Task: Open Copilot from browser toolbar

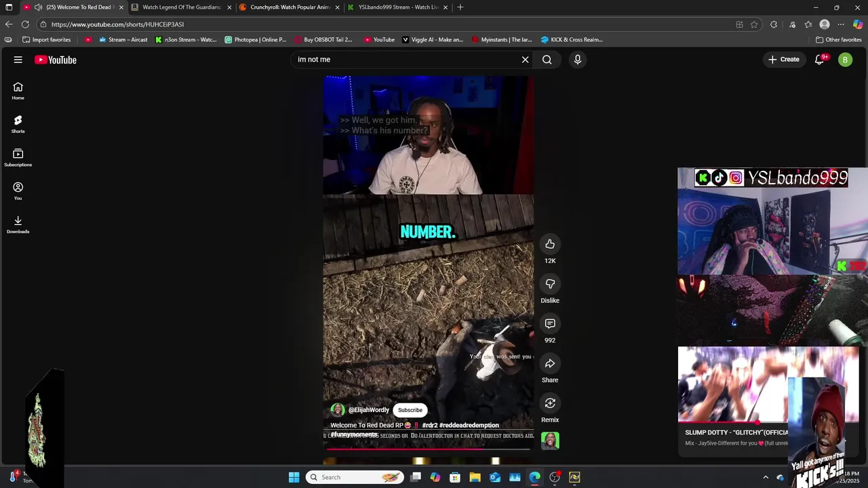Action: click(x=858, y=24)
